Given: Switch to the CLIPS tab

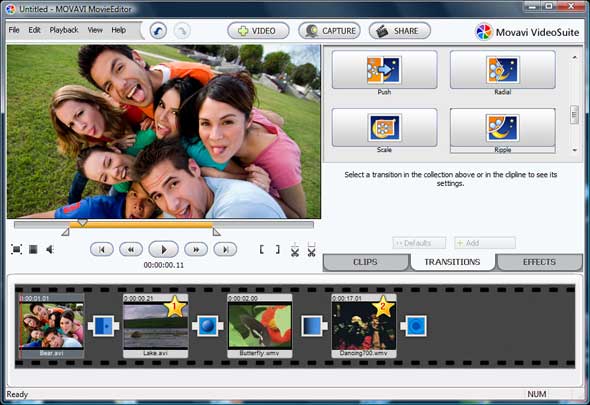Looking at the screenshot, I should pos(365,262).
